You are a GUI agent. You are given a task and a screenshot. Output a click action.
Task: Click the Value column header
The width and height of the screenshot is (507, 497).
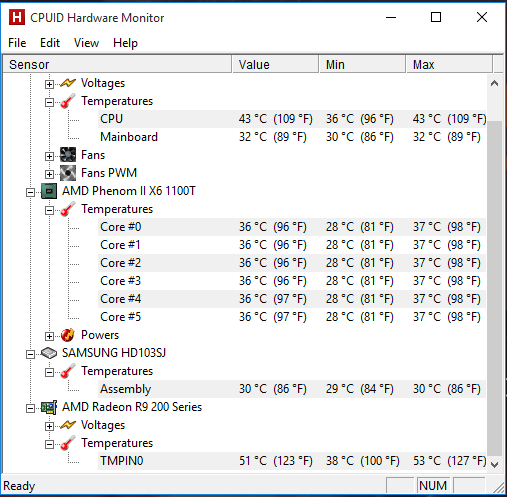click(x=275, y=64)
